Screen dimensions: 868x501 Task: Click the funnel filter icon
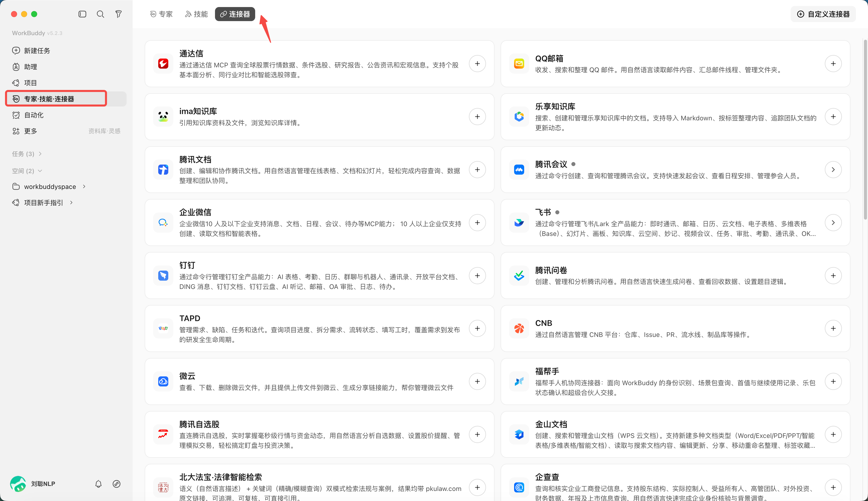click(118, 14)
